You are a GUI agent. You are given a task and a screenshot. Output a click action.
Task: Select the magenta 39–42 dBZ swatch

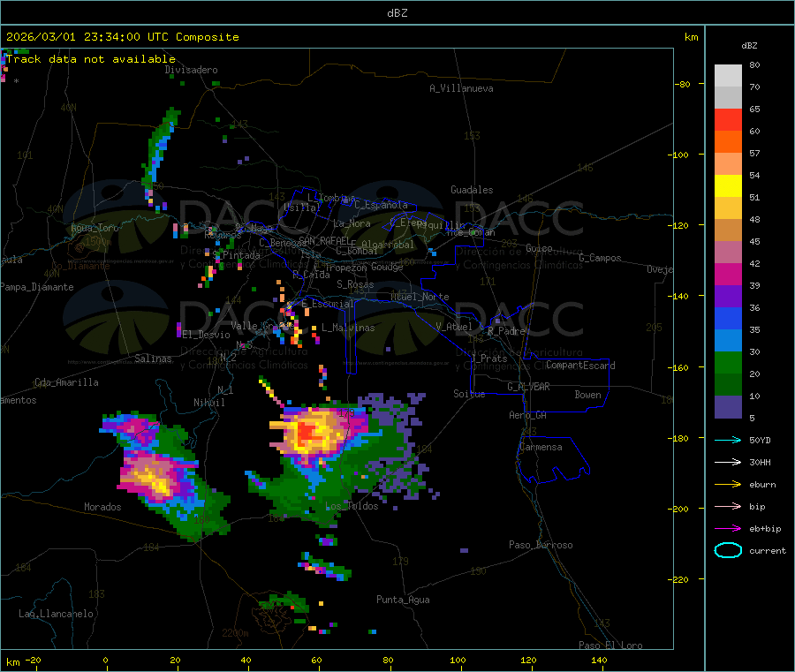728,274
